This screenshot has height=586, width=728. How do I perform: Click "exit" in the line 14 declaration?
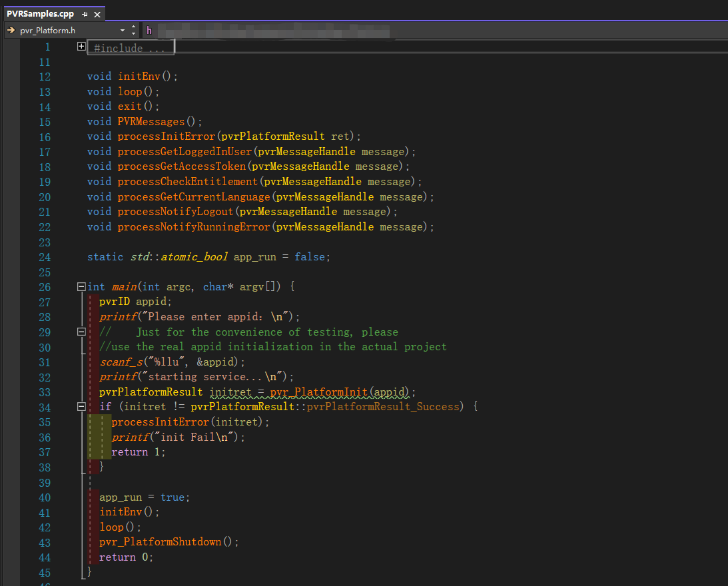click(x=129, y=107)
